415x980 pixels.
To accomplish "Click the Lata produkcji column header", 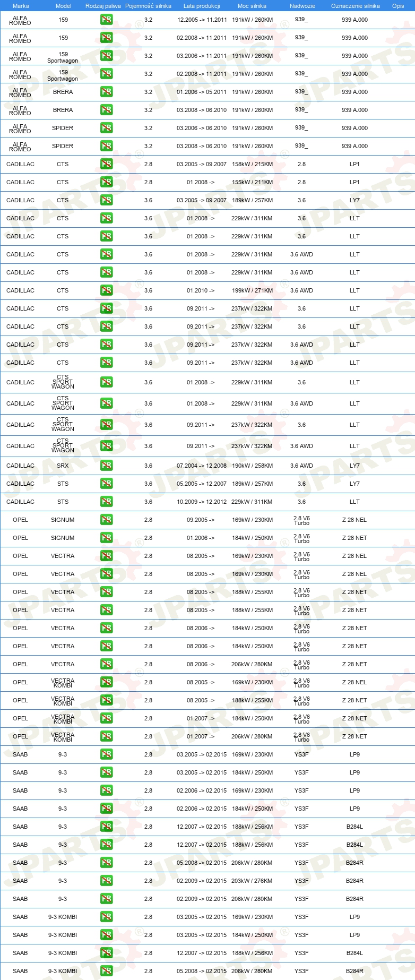I will pyautogui.click(x=202, y=6).
